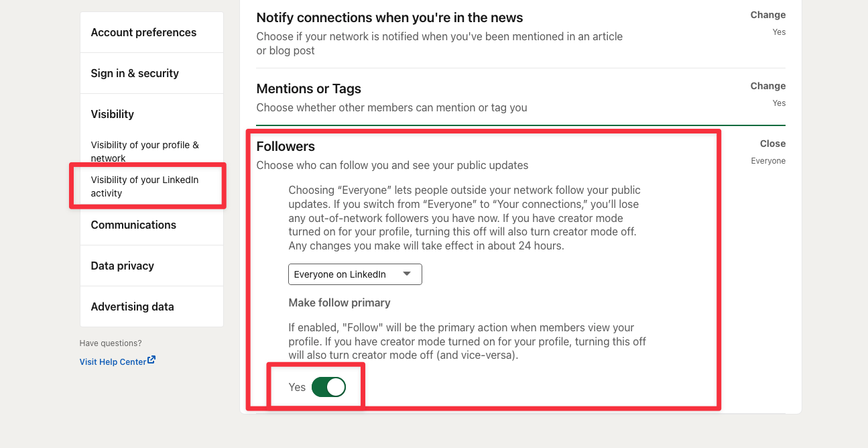Click the Followers section heading

(284, 146)
